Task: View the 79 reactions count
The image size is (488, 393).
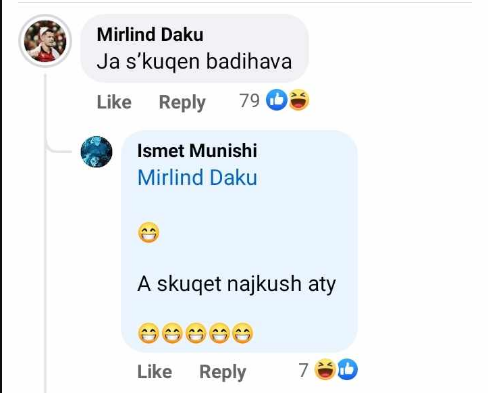Action: 249,100
